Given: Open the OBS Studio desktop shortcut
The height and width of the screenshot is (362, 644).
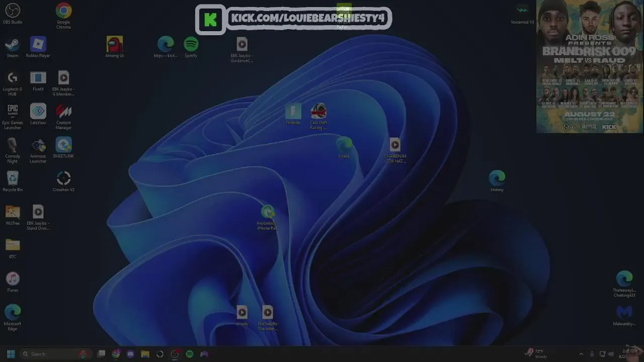Looking at the screenshot, I should 13,14.
